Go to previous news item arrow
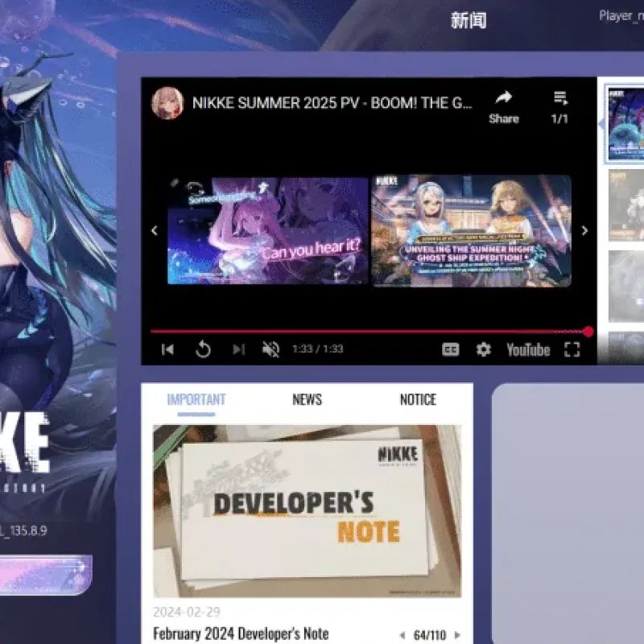This screenshot has width=644, height=644. tap(402, 635)
